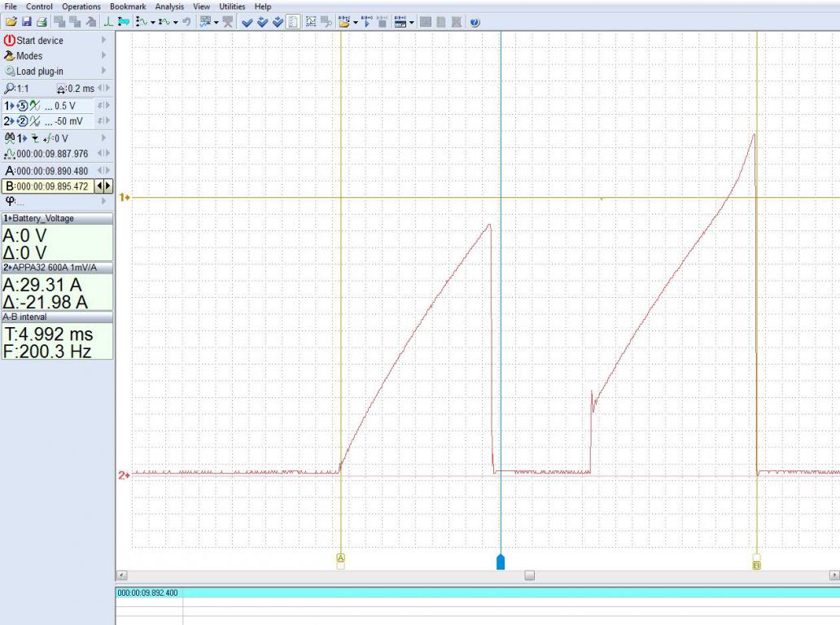840x625 pixels.
Task: Toggle channel 1 row showing 0.5 V
Action: 49,106
